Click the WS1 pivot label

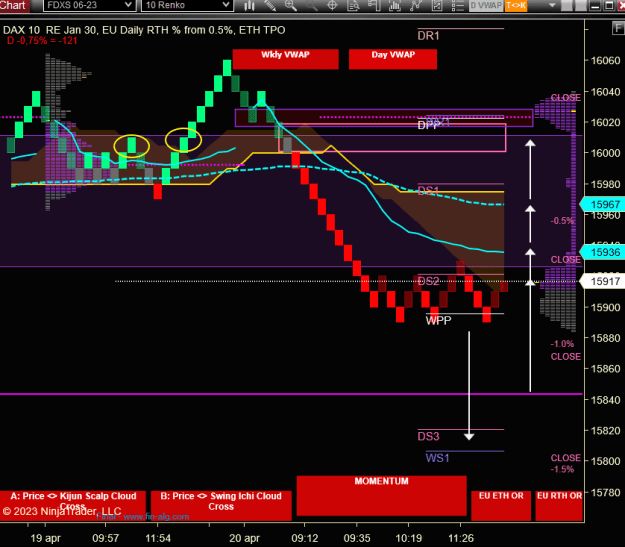click(437, 458)
